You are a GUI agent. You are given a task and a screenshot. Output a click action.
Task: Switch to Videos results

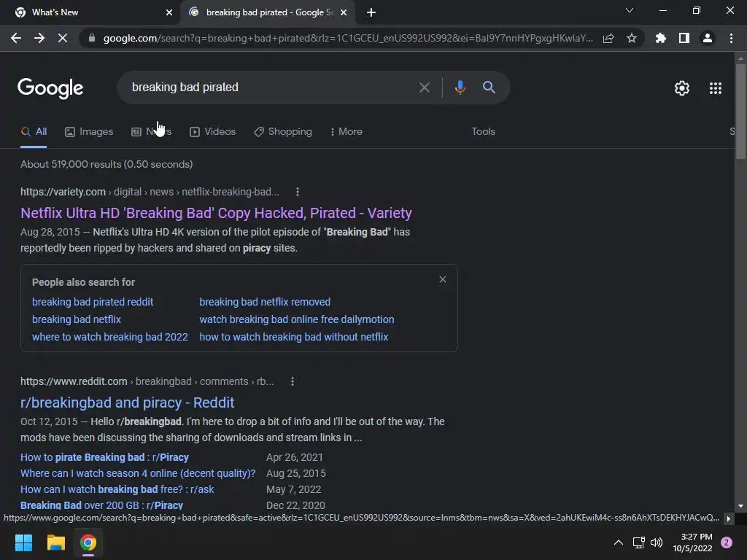tap(212, 132)
